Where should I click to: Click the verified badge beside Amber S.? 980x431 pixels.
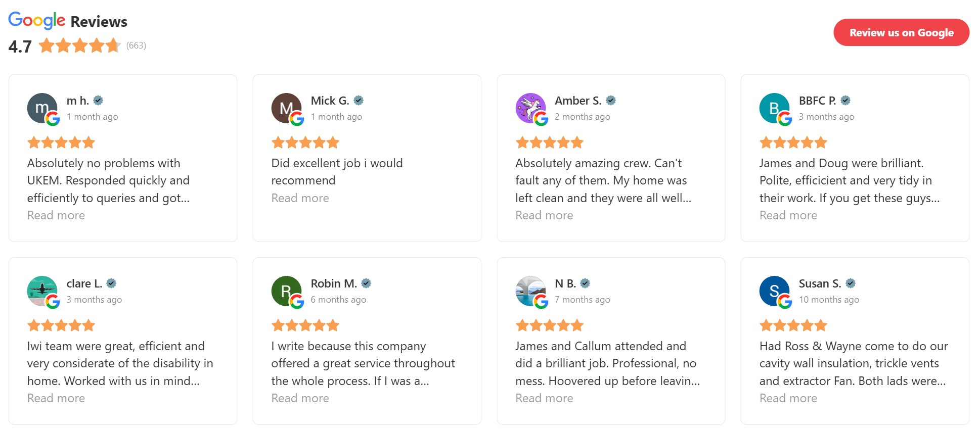tap(611, 101)
